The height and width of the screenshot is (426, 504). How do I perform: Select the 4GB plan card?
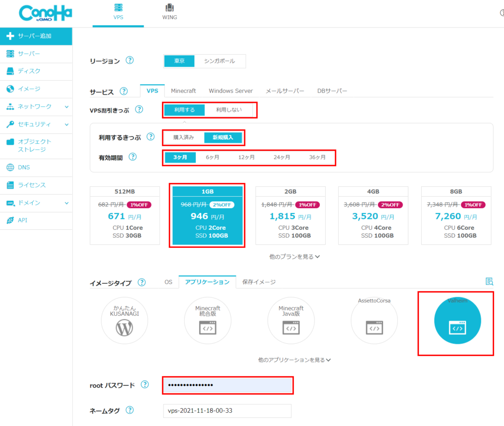pyautogui.click(x=373, y=215)
